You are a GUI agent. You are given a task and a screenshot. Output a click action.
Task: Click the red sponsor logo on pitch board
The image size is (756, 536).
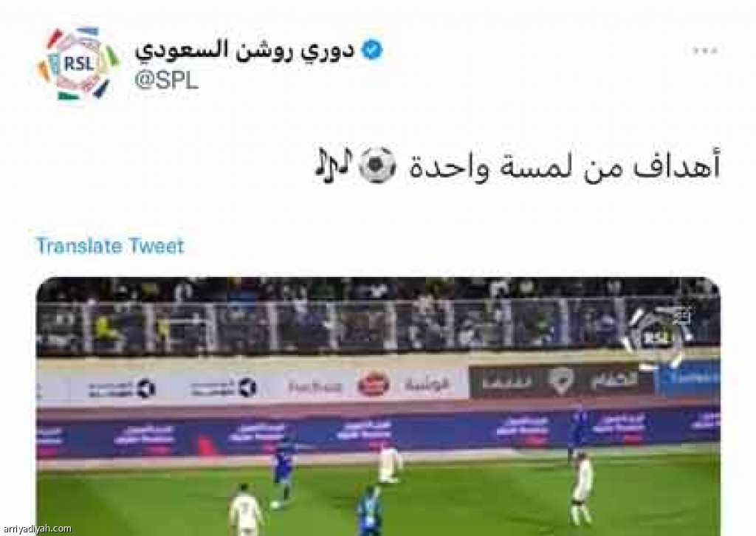[374, 385]
